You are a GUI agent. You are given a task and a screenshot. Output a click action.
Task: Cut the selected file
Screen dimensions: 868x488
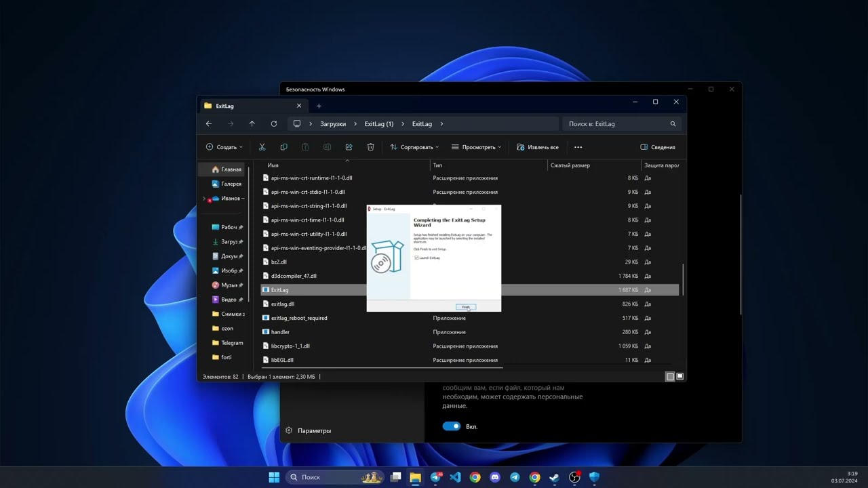tap(262, 147)
